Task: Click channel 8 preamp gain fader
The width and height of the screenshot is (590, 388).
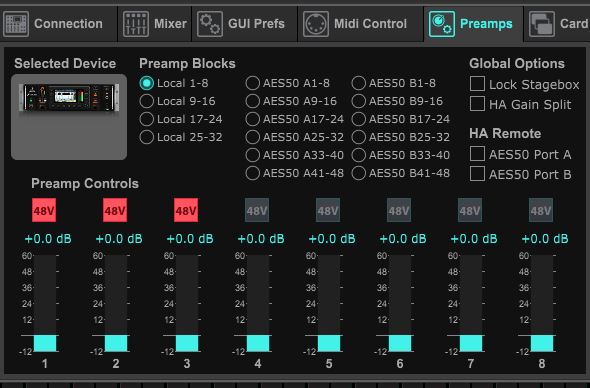Action: click(542, 303)
